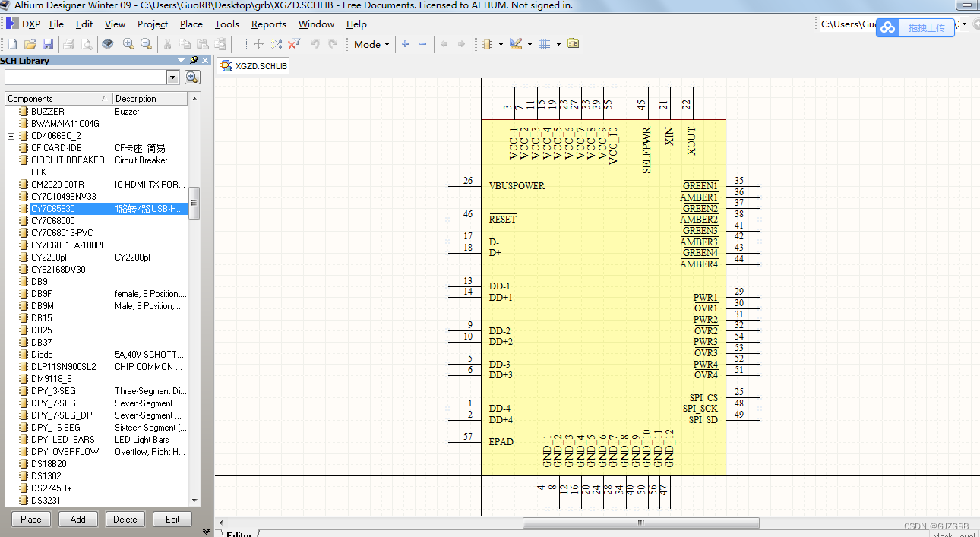
Task: Click the magnifier search icon in SCH Library
Action: 192,77
